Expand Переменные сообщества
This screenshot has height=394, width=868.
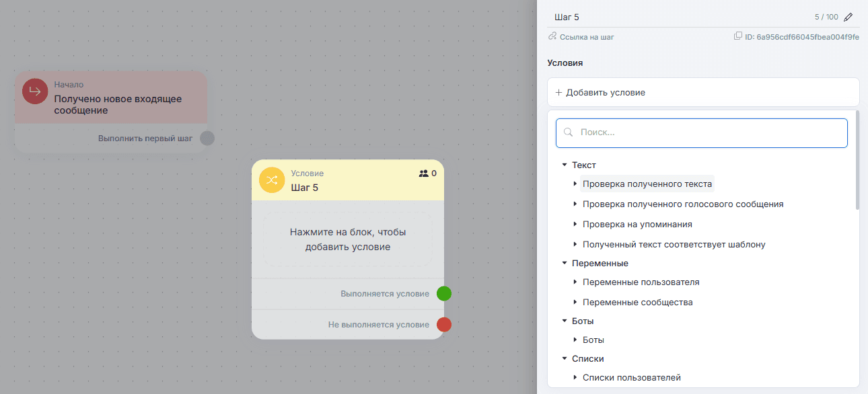tap(575, 302)
